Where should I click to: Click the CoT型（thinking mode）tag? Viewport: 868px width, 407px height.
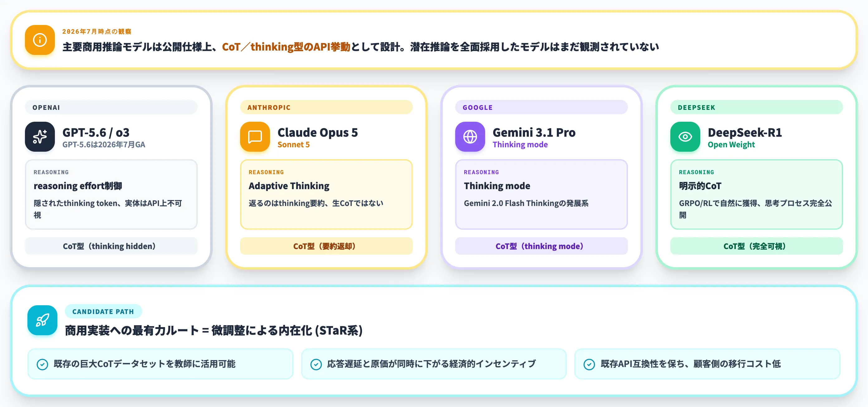point(542,246)
